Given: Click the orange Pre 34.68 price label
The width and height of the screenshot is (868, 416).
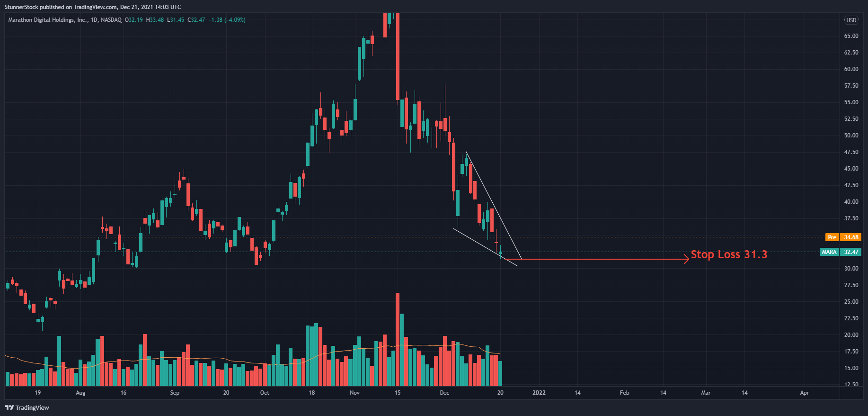Looking at the screenshot, I should [843, 237].
